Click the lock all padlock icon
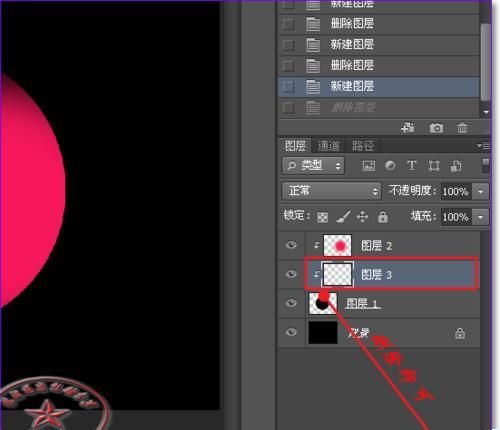Viewport: 500px width, 430px height. pos(383,217)
